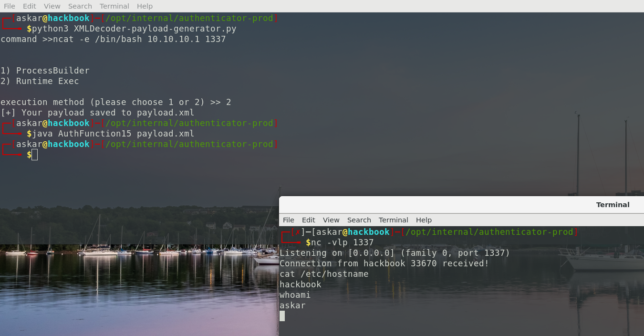Click the '1) ProcessBuilder' option text
The height and width of the screenshot is (336, 644).
[x=45, y=71]
